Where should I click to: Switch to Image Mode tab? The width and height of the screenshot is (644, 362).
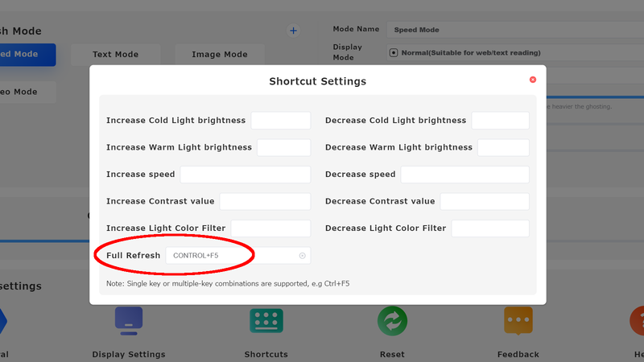tap(220, 55)
